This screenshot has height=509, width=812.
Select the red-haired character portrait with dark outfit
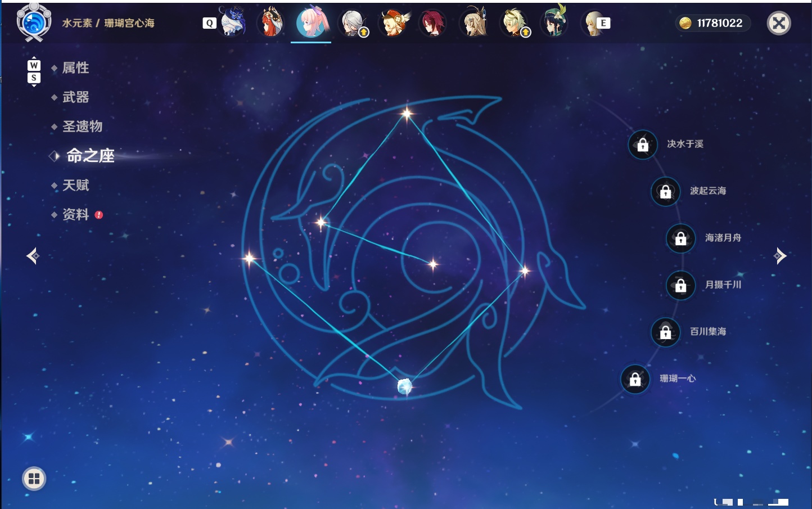point(432,23)
